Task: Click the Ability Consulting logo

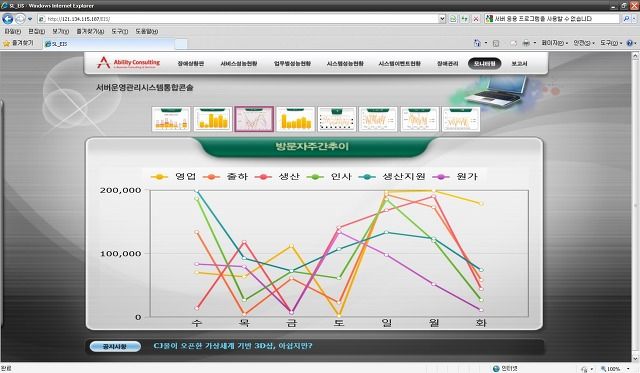Action: click(129, 63)
